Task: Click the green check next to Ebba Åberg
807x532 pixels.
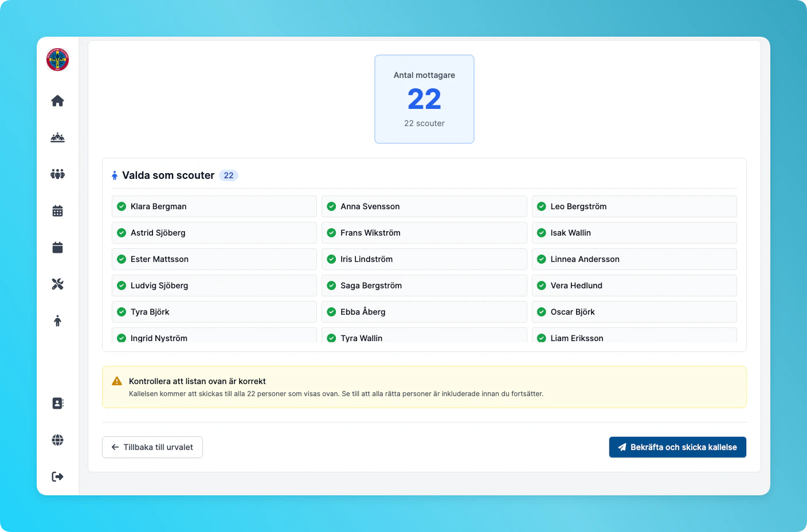Action: coord(331,312)
